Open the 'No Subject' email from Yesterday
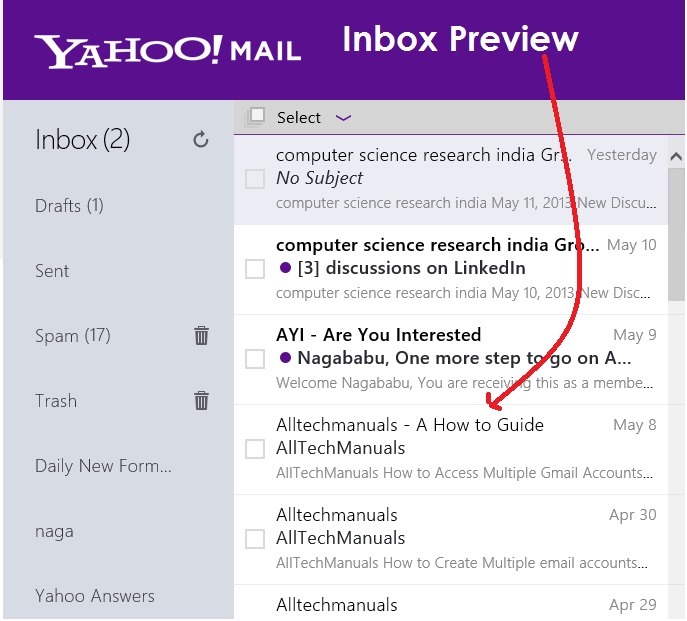The width and height of the screenshot is (687, 621). click(x=451, y=180)
